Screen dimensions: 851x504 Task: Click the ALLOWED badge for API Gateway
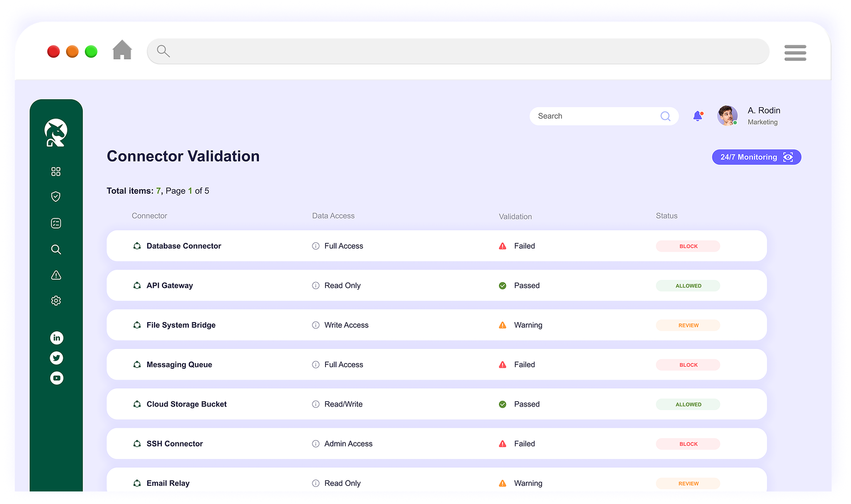[x=688, y=286]
